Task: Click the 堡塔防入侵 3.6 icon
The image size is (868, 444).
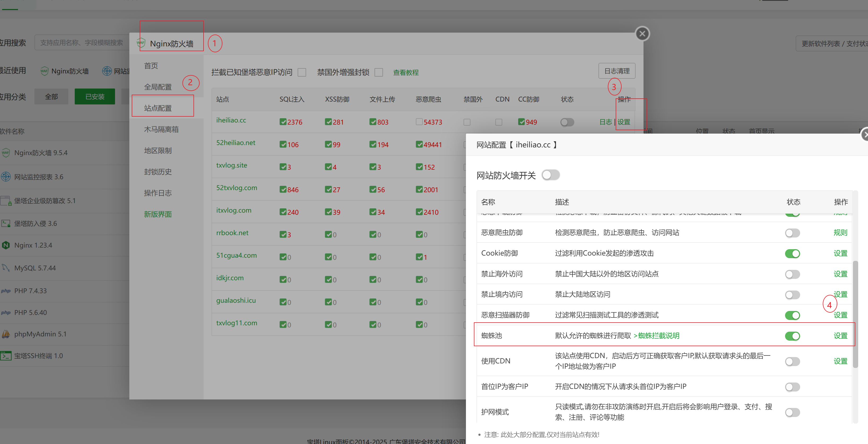Action: (x=6, y=223)
